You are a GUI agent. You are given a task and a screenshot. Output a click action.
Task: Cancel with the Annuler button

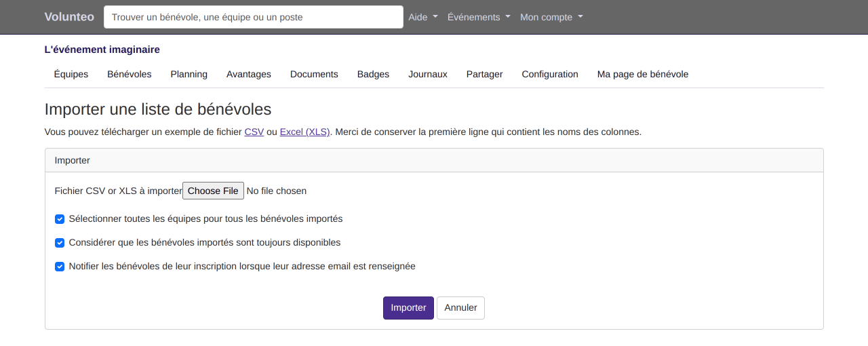(x=460, y=307)
